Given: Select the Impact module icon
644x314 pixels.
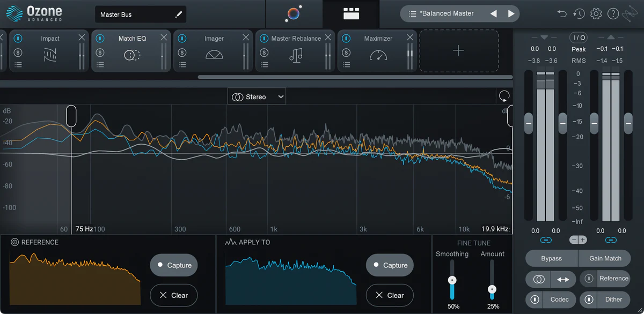Looking at the screenshot, I should tap(50, 55).
